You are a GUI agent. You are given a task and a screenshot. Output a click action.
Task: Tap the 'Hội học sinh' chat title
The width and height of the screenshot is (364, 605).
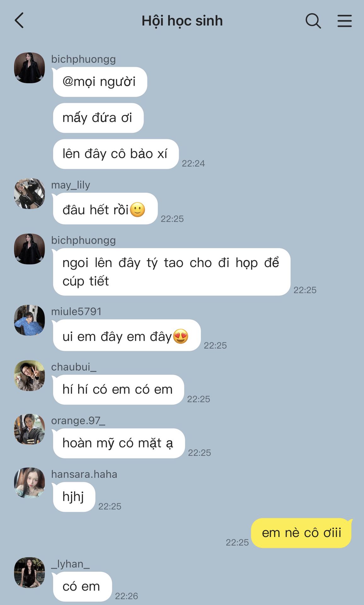click(182, 21)
